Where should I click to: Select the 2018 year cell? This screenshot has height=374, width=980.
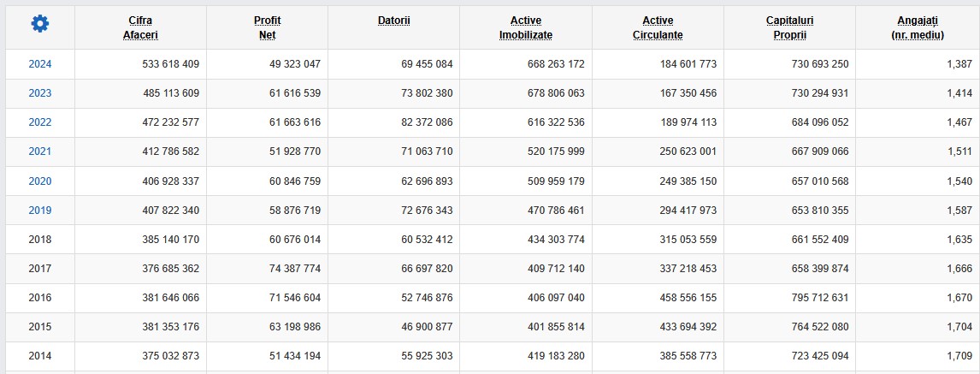(40, 240)
